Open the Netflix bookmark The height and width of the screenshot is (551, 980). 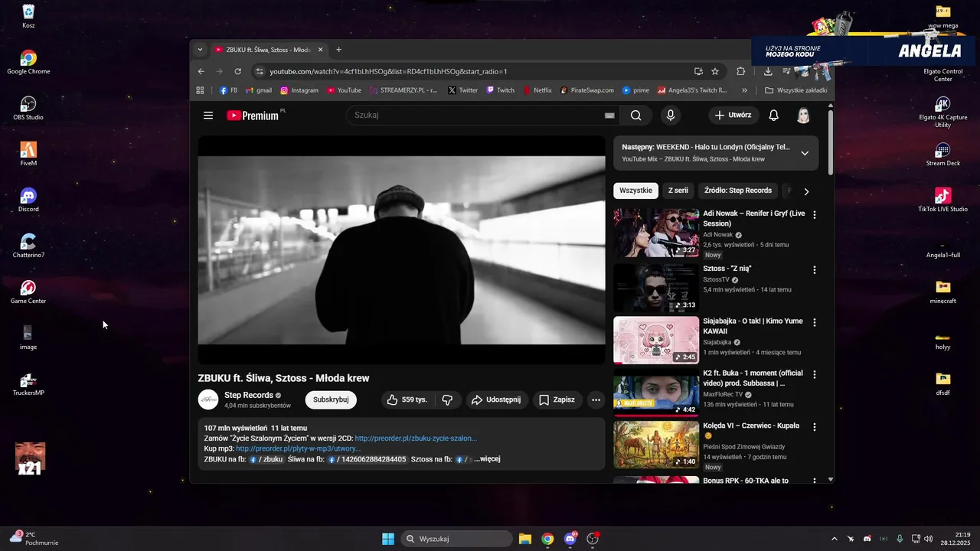(x=537, y=90)
